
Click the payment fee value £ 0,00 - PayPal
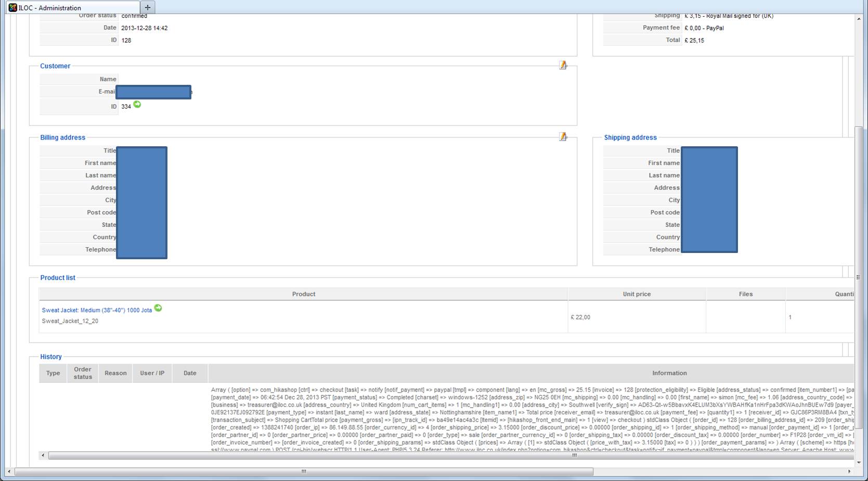coord(704,28)
